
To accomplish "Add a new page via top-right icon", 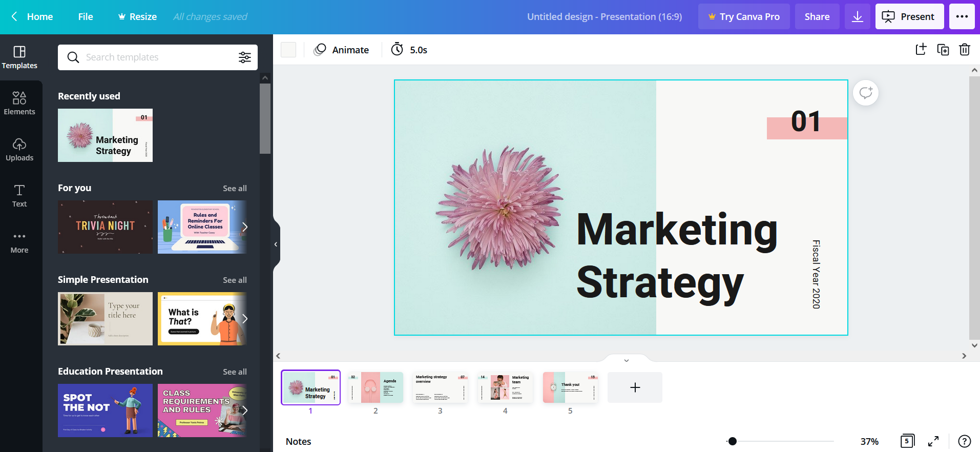I will [921, 50].
